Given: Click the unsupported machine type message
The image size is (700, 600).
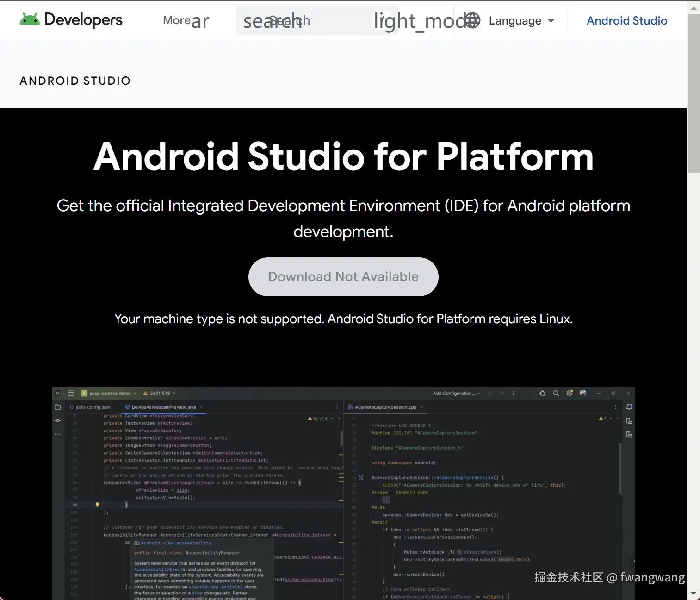Looking at the screenshot, I should click(343, 319).
